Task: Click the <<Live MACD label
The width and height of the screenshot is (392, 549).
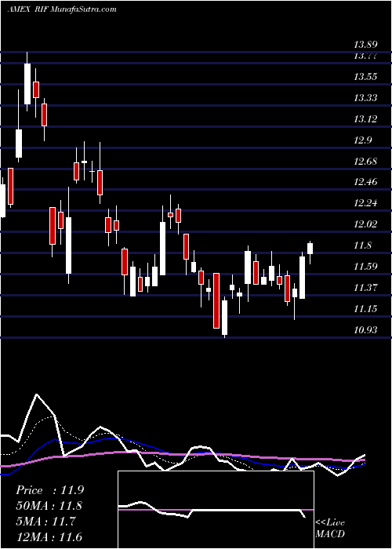Action: pos(330,529)
